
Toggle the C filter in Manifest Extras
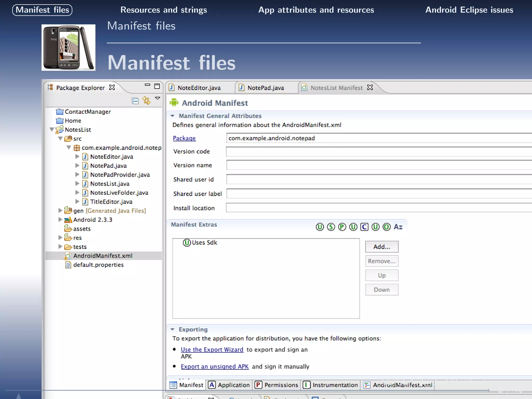point(364,227)
